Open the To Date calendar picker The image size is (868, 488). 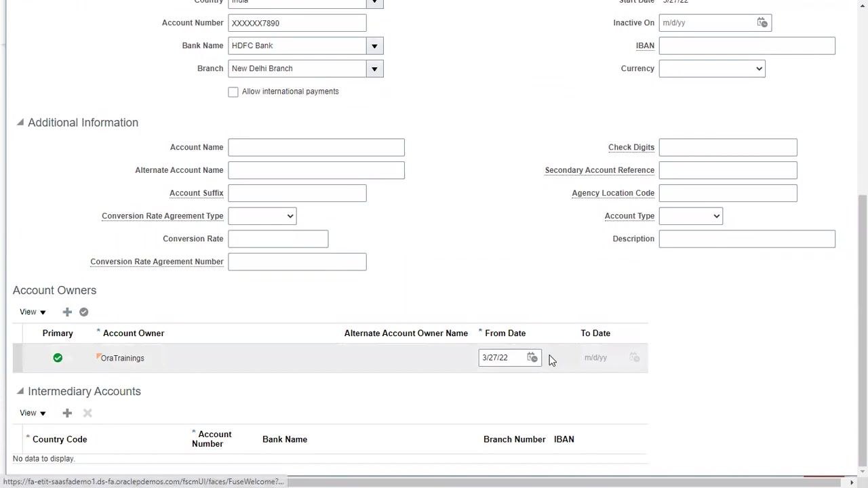[x=635, y=357]
